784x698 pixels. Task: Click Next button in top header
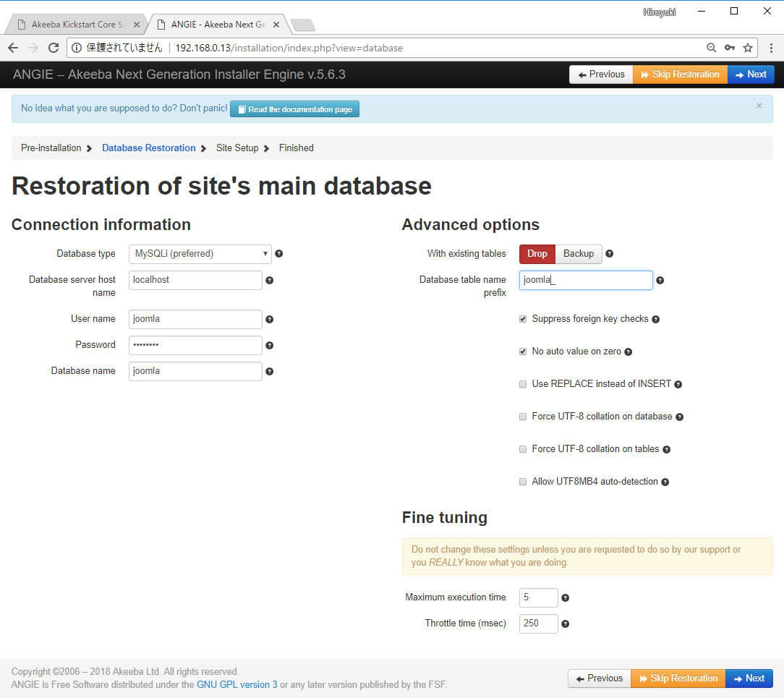[751, 75]
